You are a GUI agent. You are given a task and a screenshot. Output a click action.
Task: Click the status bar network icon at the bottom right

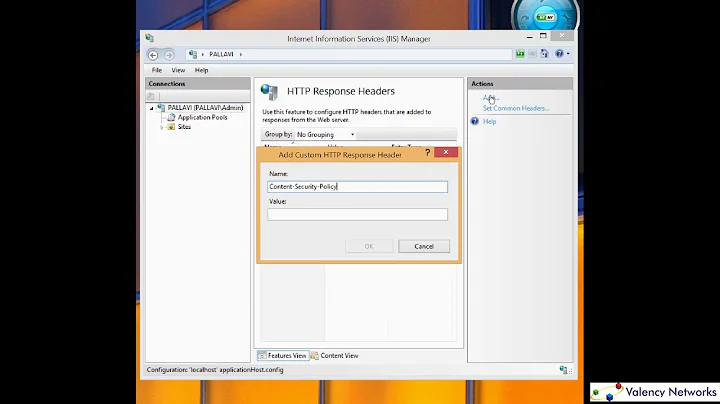pyautogui.click(x=563, y=370)
